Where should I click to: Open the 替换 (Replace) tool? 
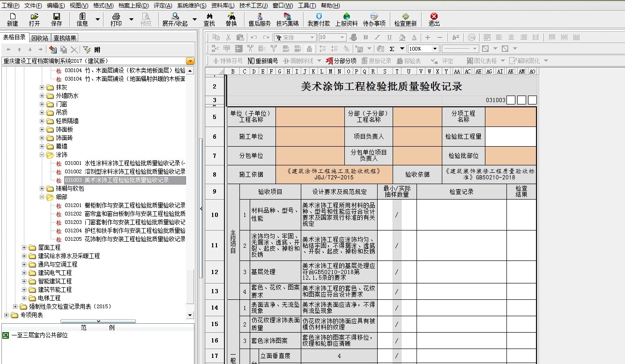232,19
